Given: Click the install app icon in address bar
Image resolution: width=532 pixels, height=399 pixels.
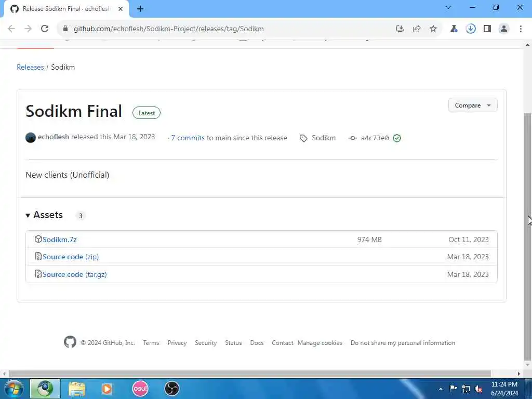Looking at the screenshot, I should 400,29.
